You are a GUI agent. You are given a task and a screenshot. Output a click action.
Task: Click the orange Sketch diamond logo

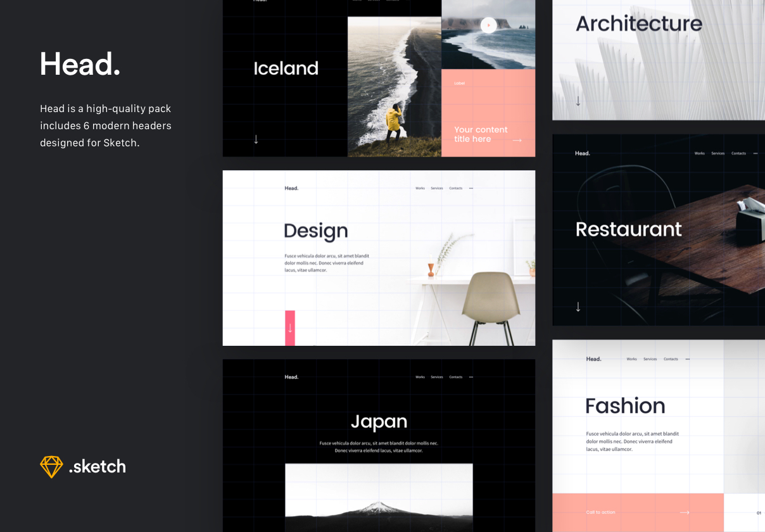coord(51,467)
